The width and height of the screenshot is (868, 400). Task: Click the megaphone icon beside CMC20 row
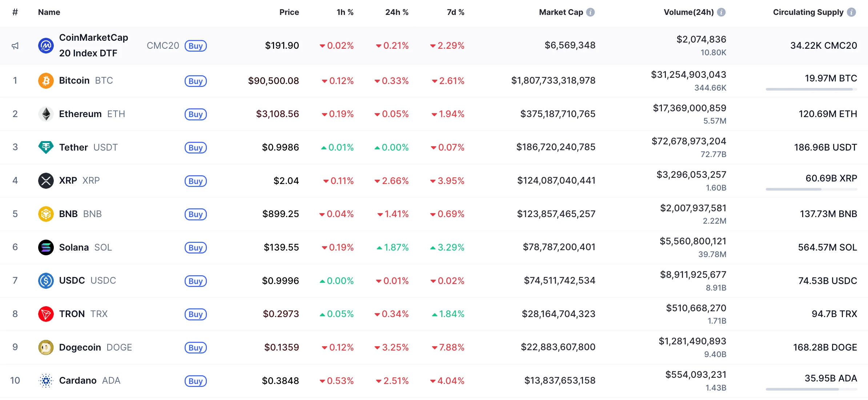pyautogui.click(x=15, y=46)
